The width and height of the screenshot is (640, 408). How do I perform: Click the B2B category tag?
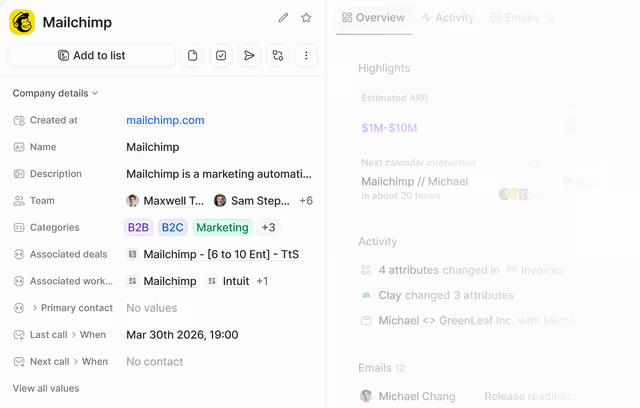pyautogui.click(x=138, y=227)
